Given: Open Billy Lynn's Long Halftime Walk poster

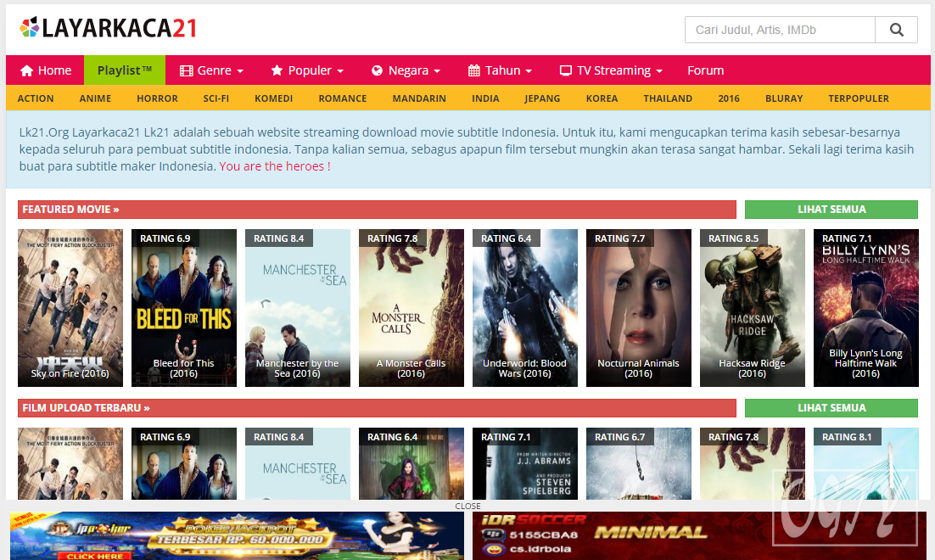Looking at the screenshot, I should 865,308.
